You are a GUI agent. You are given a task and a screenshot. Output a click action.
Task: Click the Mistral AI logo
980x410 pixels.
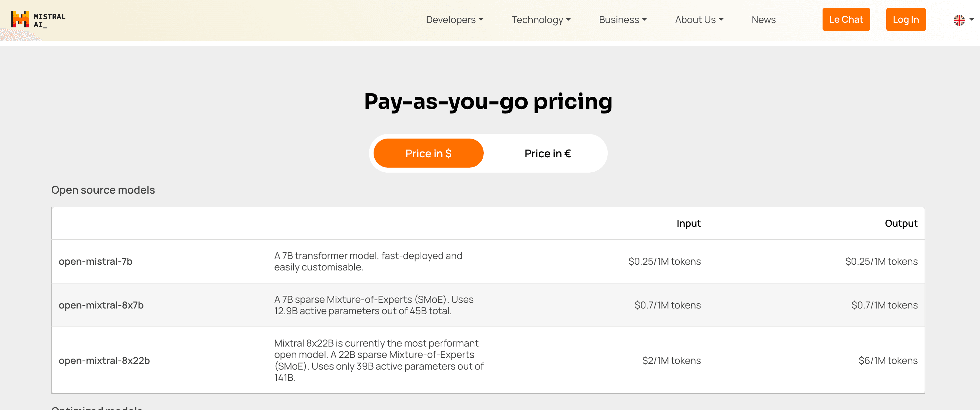tap(38, 20)
